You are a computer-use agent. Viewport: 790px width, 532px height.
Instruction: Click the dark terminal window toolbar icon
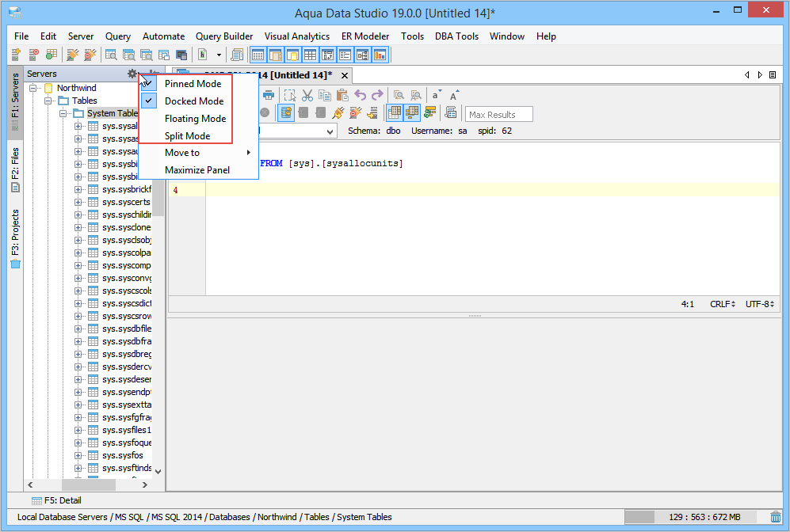tap(181, 55)
